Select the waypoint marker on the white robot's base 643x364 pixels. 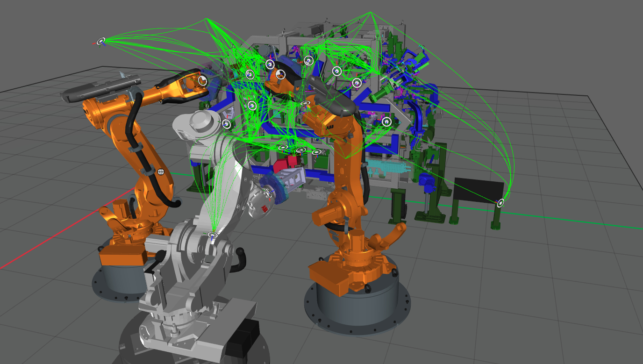pos(212,235)
